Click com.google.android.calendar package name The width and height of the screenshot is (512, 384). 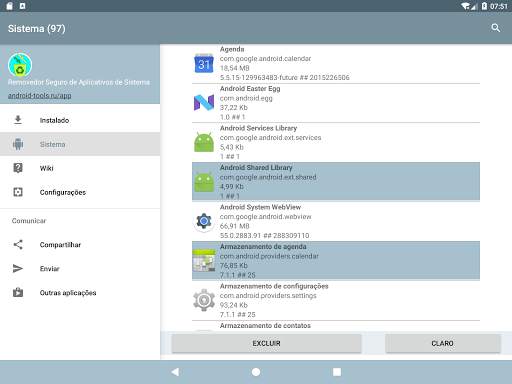265,59
